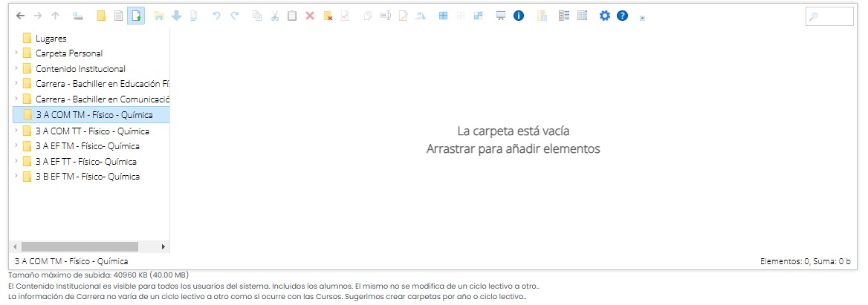Click the undo icon
Viewport: 868px width, 305px height.
coord(216,16)
